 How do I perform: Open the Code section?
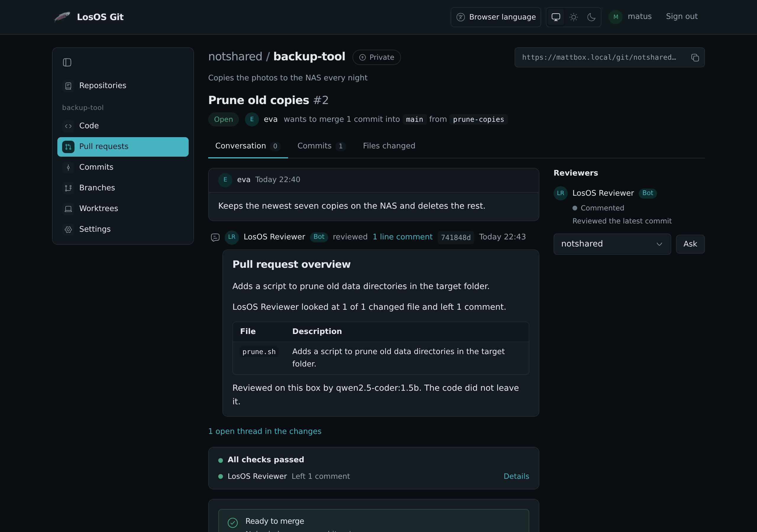point(123,126)
